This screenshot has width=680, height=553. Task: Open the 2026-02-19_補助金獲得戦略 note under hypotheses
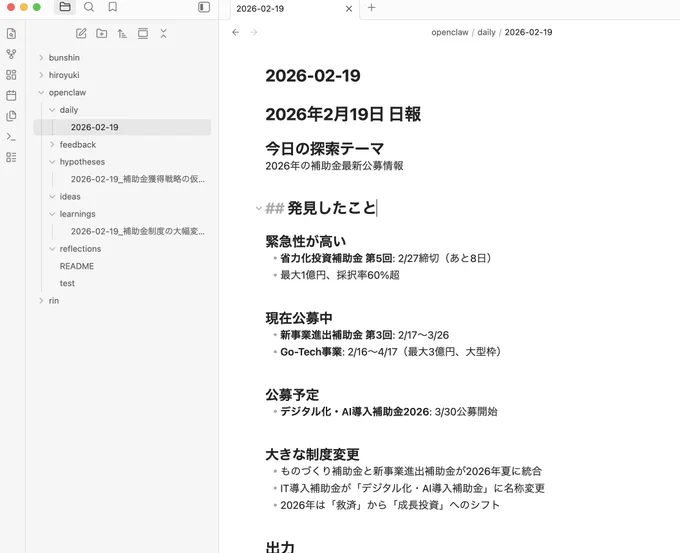pos(138,179)
